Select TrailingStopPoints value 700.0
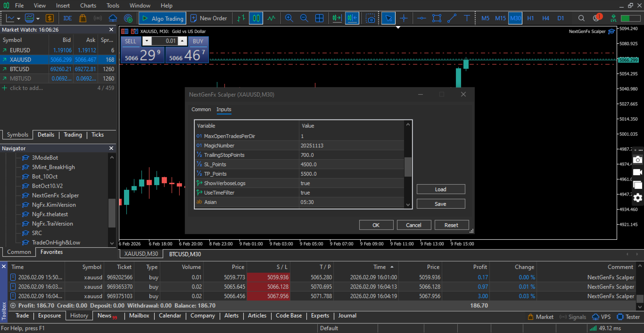 352,155
